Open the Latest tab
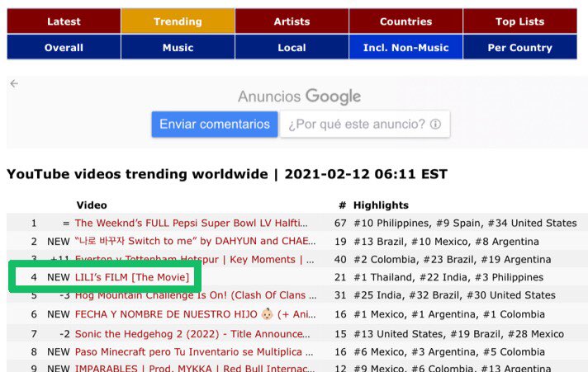The height and width of the screenshot is (372, 588). pyautogui.click(x=64, y=21)
